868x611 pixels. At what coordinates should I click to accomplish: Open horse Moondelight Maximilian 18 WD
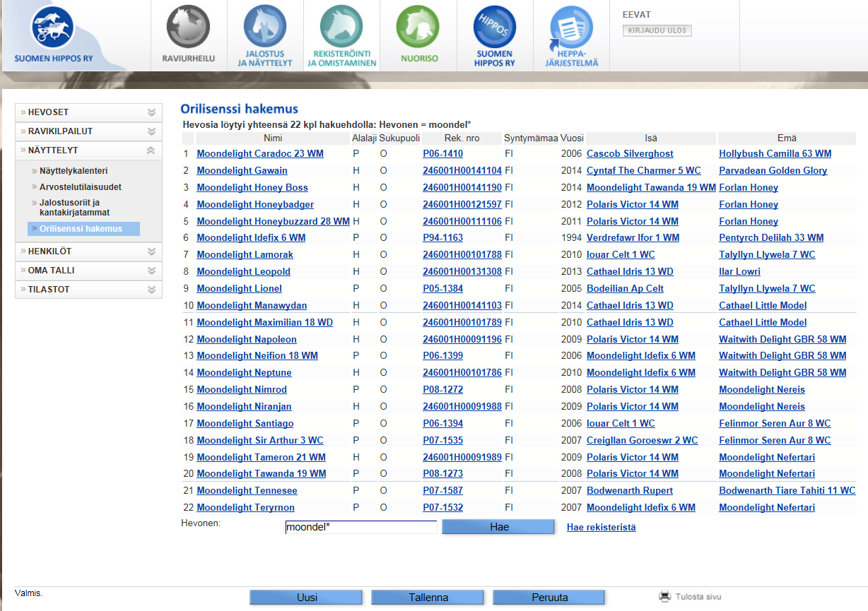[264, 322]
